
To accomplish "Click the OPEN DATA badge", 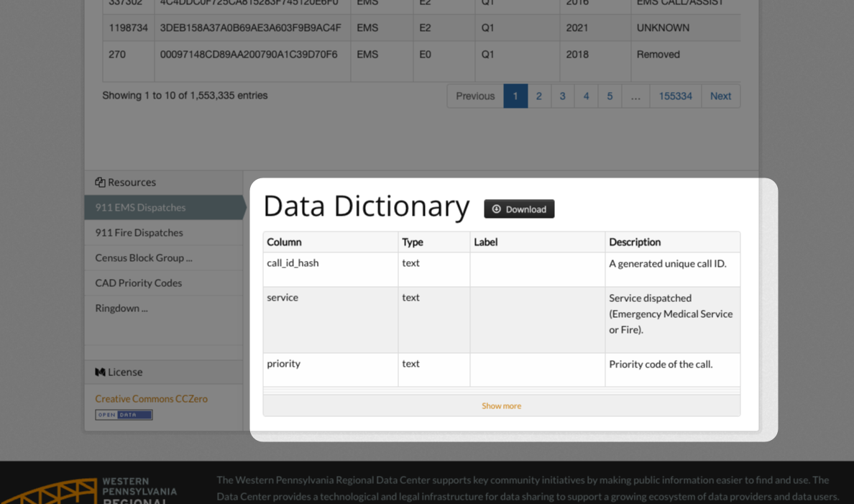I will pos(124,414).
